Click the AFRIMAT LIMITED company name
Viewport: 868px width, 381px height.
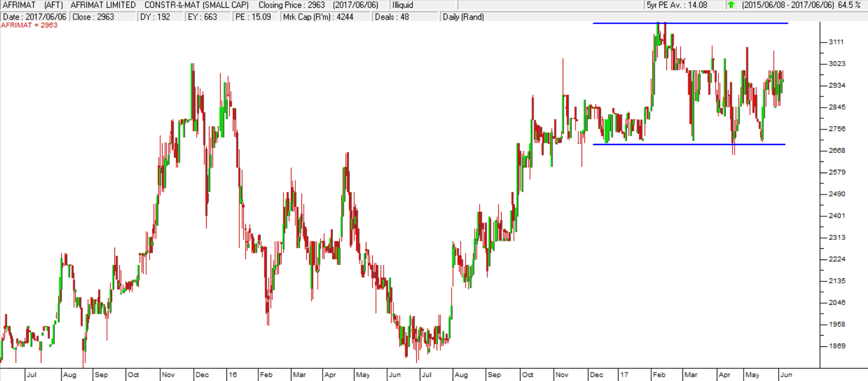point(103,5)
